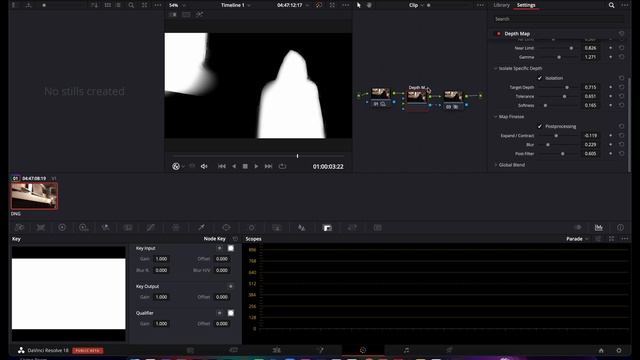Toggle viewer image wipe icon
Image resolution: width=640 pixels, height=360 pixels.
173,15
